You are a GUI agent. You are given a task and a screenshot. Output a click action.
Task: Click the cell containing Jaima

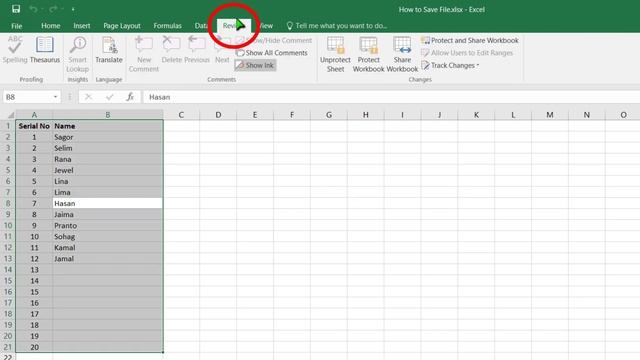click(x=108, y=214)
